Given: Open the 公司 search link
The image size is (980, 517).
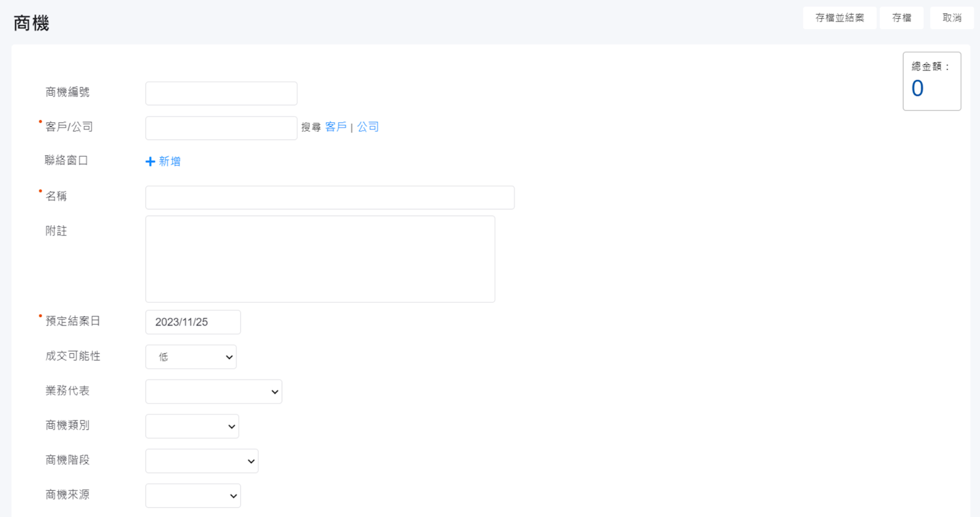Looking at the screenshot, I should (368, 127).
